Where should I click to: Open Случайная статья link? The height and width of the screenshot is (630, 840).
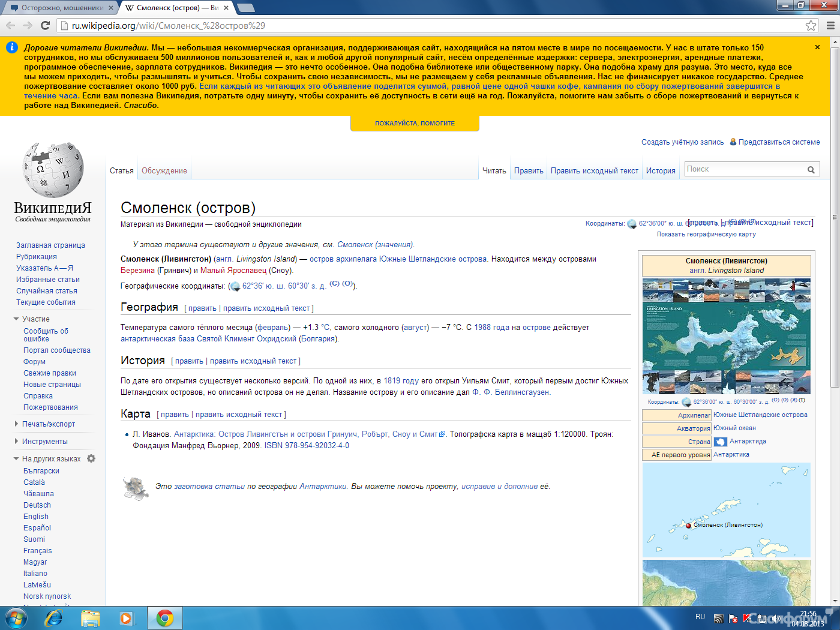tap(47, 291)
